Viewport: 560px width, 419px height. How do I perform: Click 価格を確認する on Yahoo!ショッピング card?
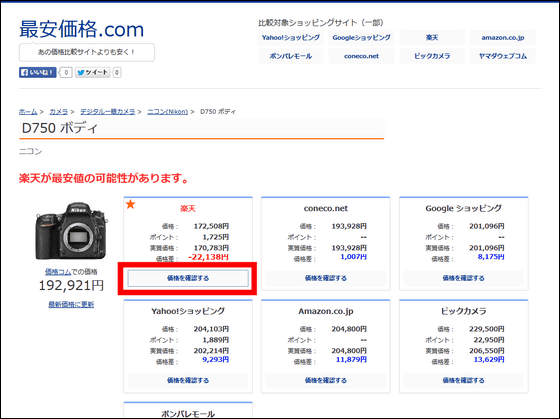pyautogui.click(x=188, y=380)
